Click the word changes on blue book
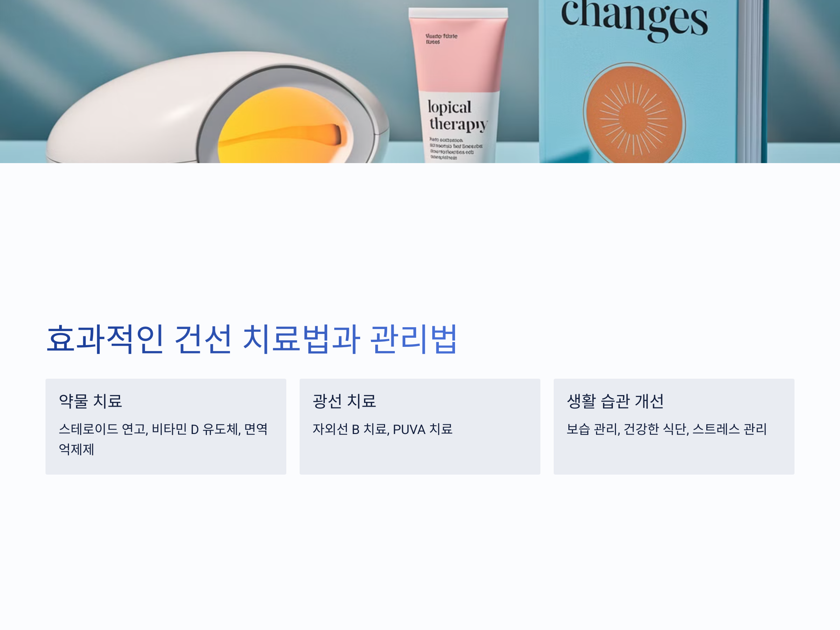The width and height of the screenshot is (840, 630). pos(634,20)
